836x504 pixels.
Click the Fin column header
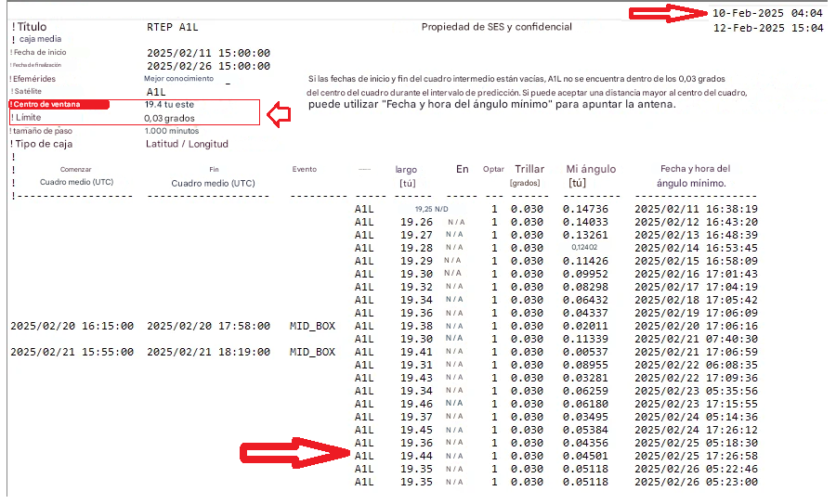[214, 170]
